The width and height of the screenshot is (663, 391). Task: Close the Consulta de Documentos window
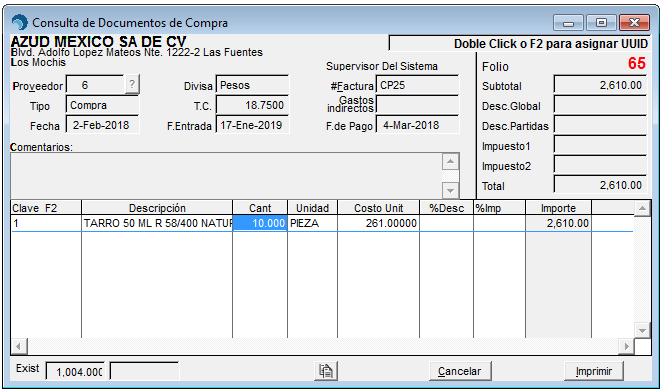[634, 23]
